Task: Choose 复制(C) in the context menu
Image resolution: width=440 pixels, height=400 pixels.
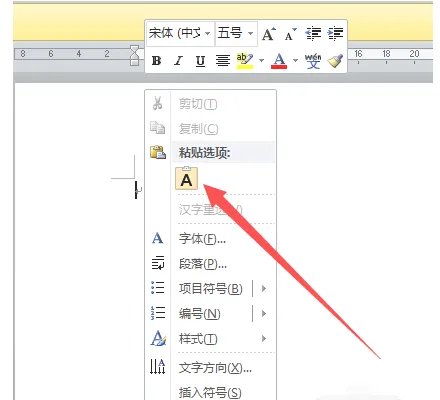Action: 211,128
